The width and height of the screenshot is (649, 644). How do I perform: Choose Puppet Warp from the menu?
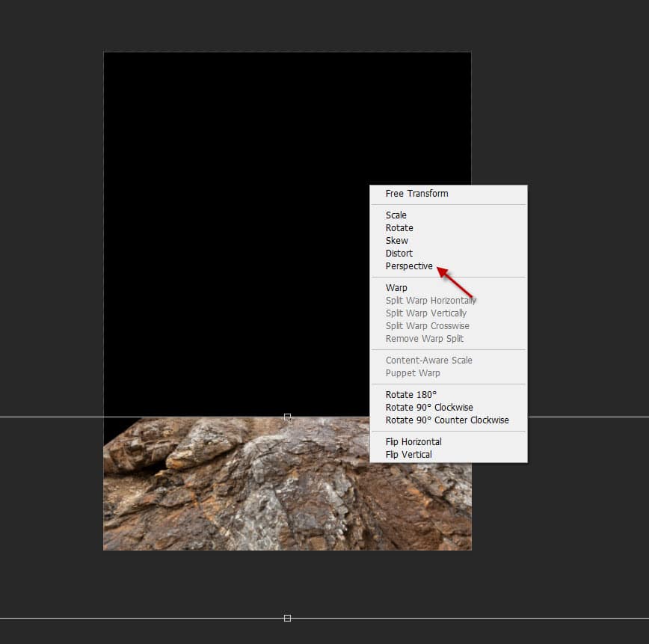(x=413, y=373)
